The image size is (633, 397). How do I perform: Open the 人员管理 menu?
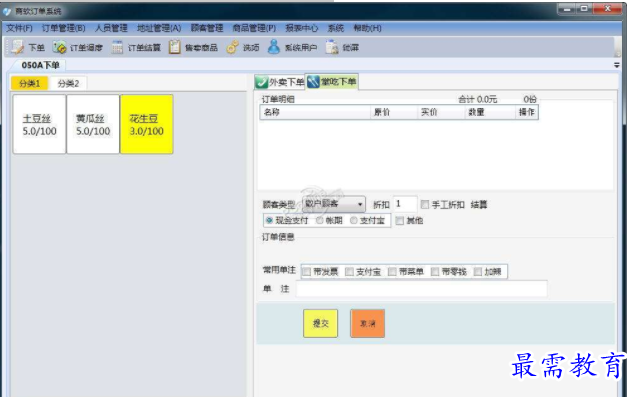tap(111, 28)
